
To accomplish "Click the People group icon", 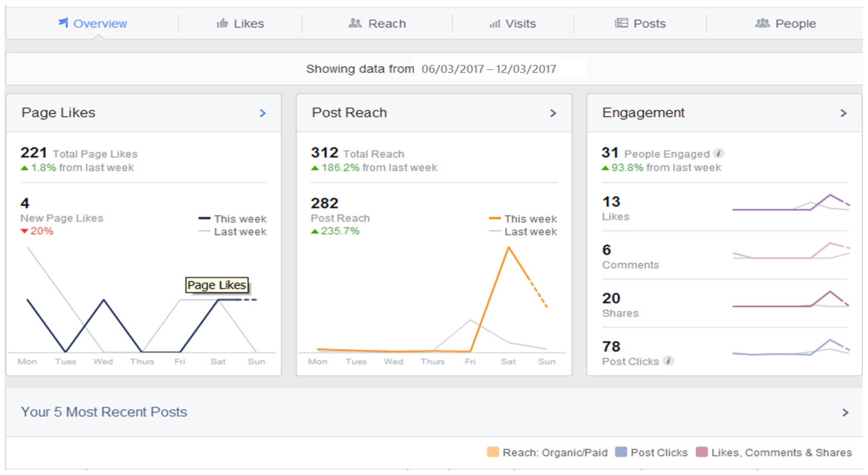I will (762, 23).
